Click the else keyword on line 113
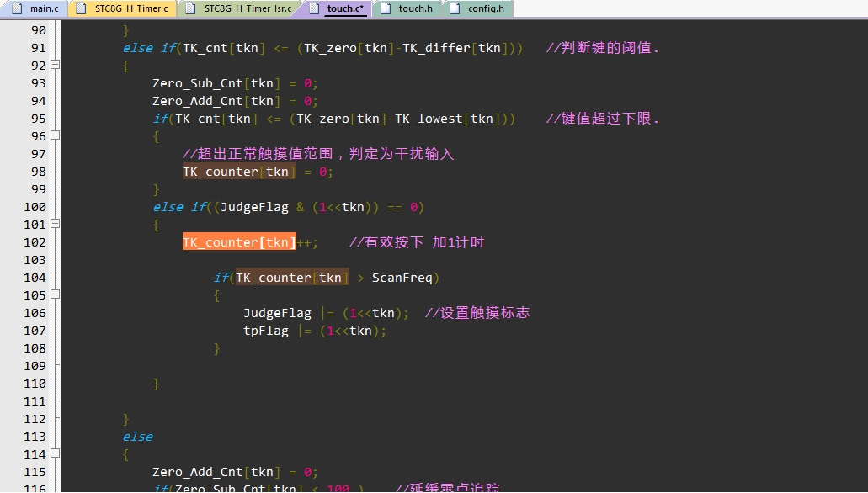 click(x=138, y=437)
